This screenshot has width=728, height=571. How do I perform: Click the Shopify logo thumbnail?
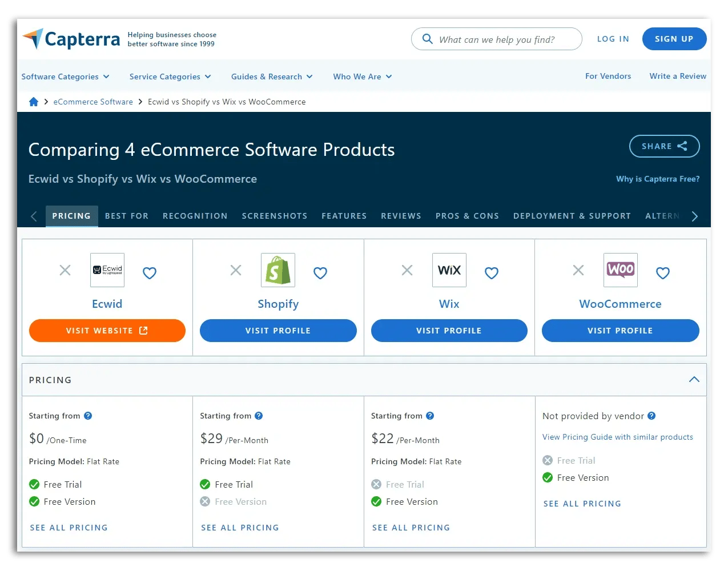(x=278, y=270)
